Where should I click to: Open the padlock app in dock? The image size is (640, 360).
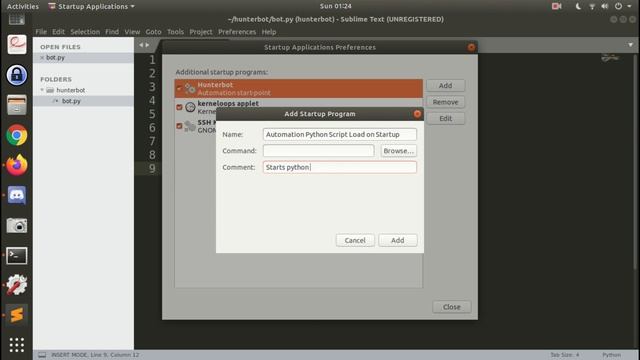coord(17,75)
